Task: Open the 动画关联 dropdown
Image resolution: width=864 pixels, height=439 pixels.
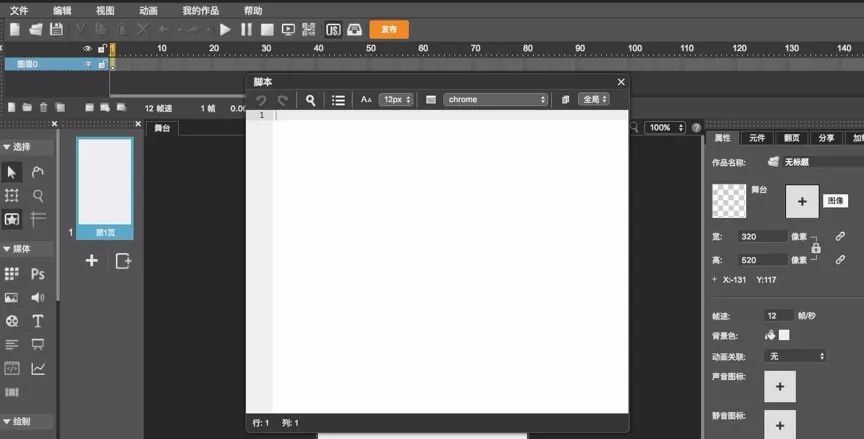Action: [795, 356]
